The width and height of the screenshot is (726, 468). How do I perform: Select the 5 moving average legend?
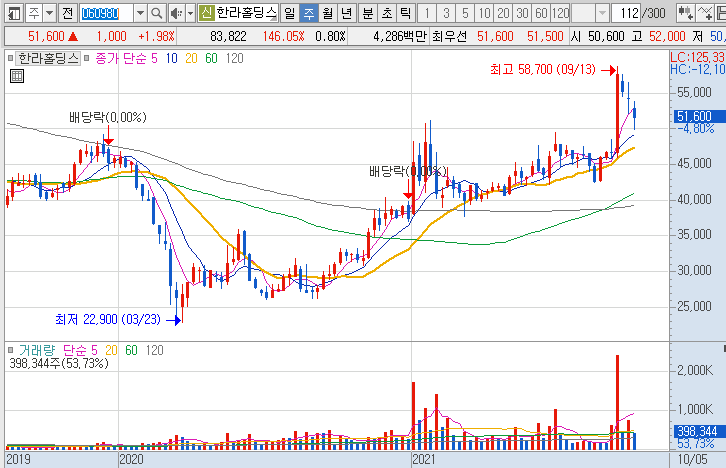point(154,58)
